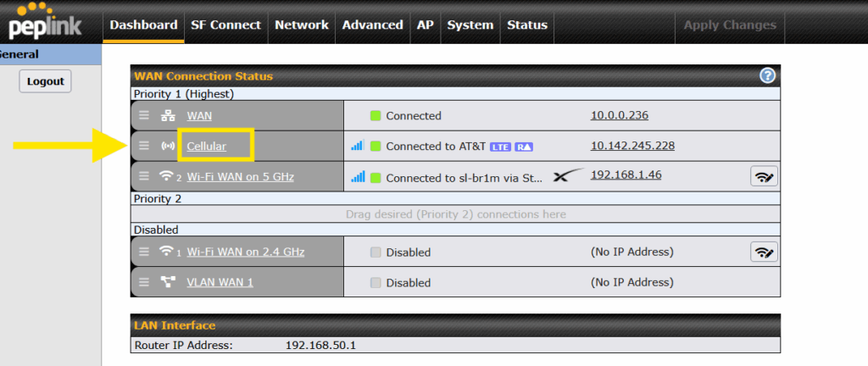This screenshot has height=366, width=868.
Task: Click the Wi-Fi scan button for 5 GHz WAN
Action: click(764, 176)
